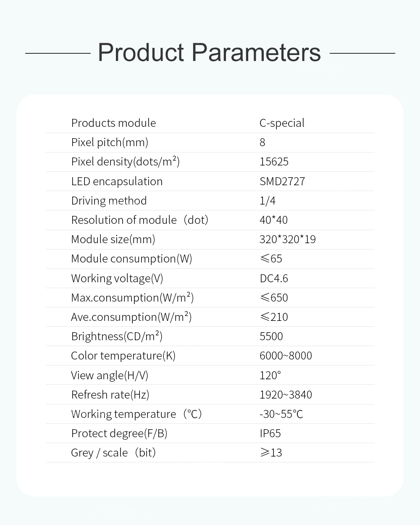Click the SMD2727 encapsulation value
This screenshot has height=525, width=420.
pyautogui.click(x=282, y=181)
